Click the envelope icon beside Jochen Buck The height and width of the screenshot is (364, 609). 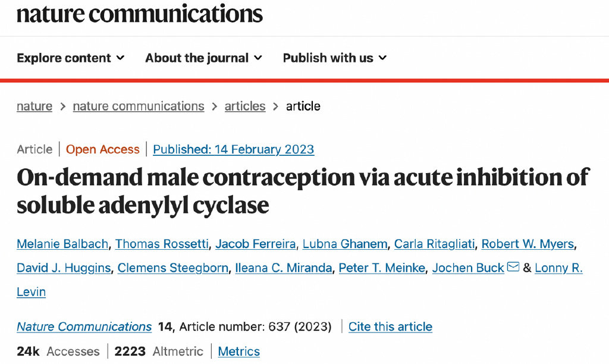tap(513, 268)
